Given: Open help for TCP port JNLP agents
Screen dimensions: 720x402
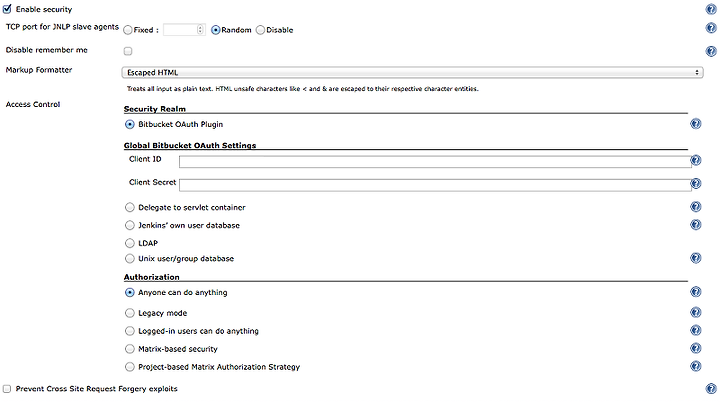Looking at the screenshot, I should [x=711, y=28].
